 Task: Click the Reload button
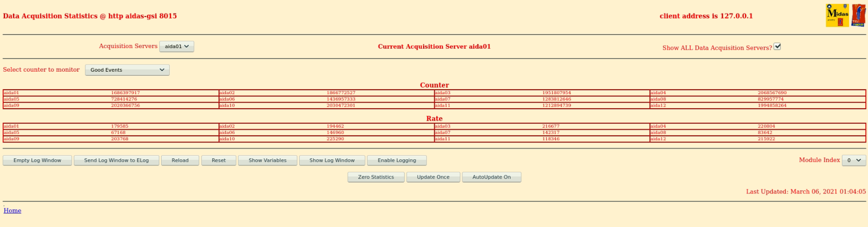[x=180, y=160]
